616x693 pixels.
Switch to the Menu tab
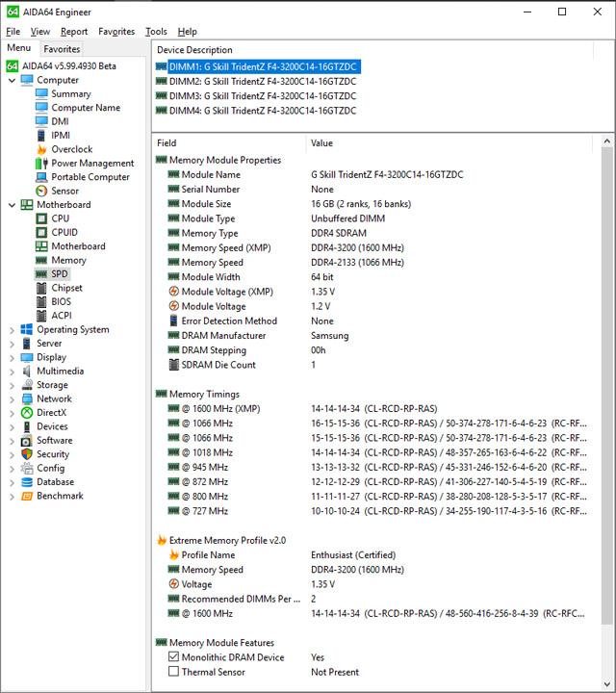19,48
